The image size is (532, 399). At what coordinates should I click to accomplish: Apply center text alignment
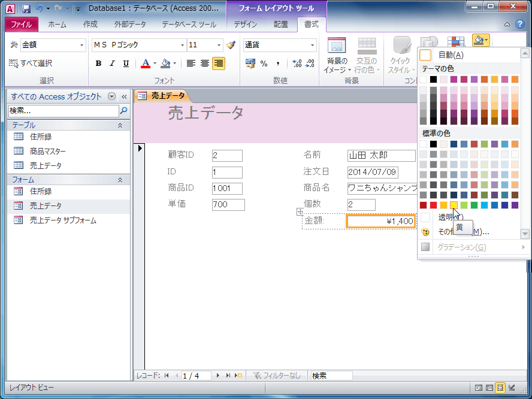[x=205, y=64]
